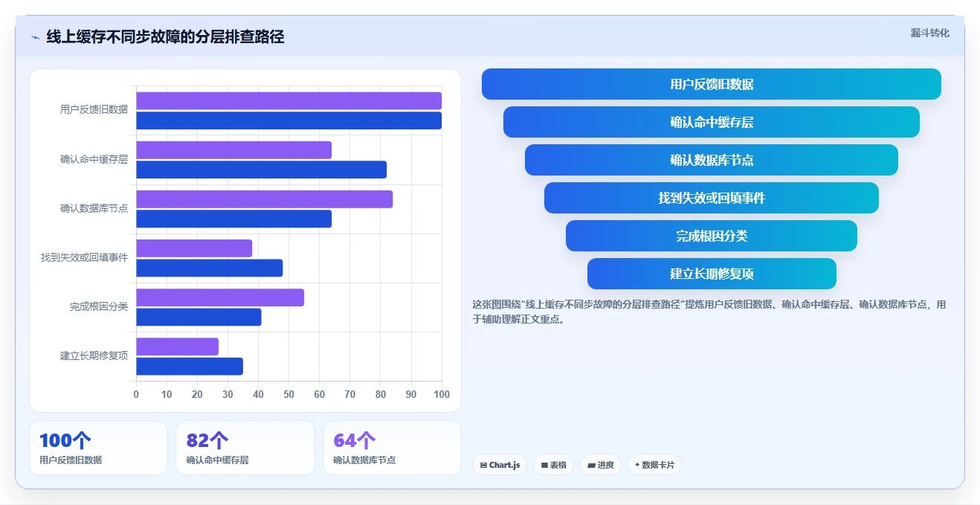Select funnel stage 确认数据库节点
The width and height of the screenshot is (980, 505).
pos(712,160)
